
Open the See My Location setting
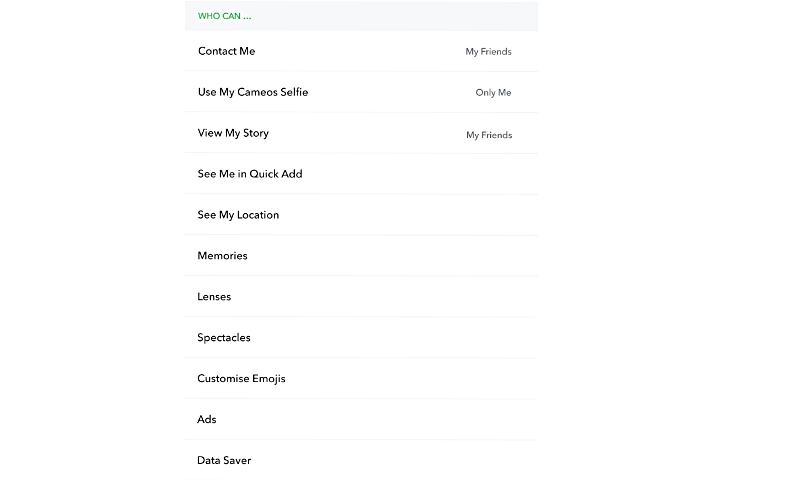(238, 215)
